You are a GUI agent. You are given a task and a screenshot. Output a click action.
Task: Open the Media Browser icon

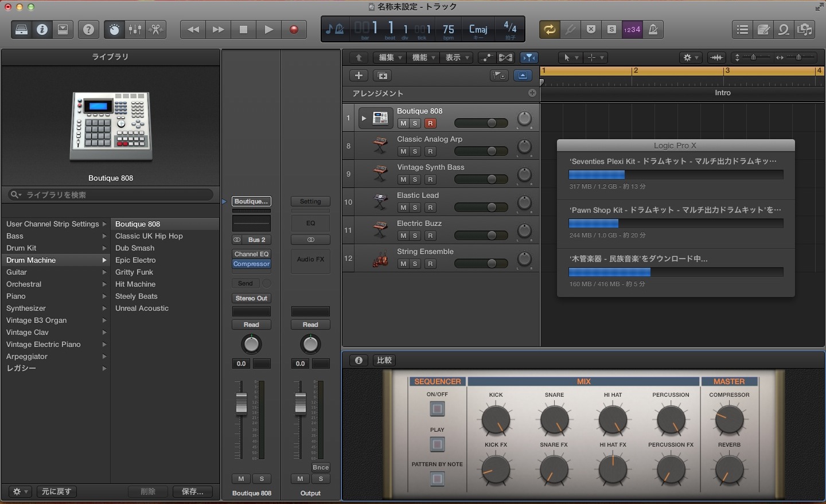pos(805,30)
